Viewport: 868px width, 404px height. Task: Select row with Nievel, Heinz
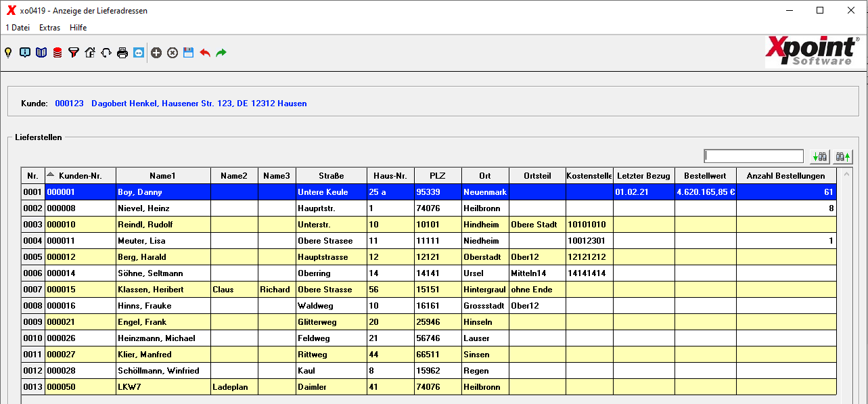429,208
